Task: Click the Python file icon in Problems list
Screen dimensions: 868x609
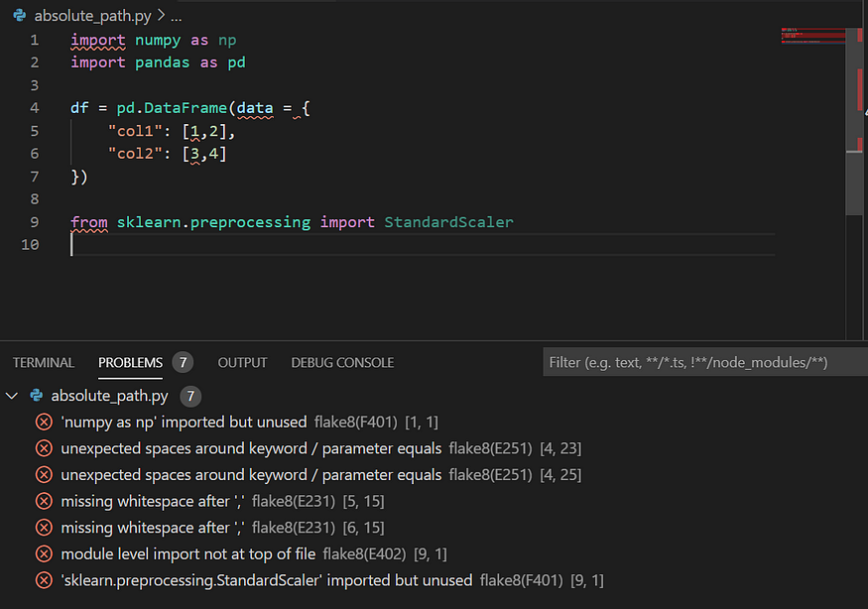Action: [x=37, y=396]
